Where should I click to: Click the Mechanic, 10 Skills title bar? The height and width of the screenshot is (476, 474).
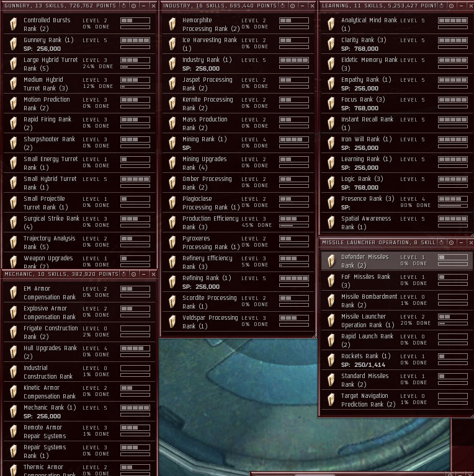61,274
